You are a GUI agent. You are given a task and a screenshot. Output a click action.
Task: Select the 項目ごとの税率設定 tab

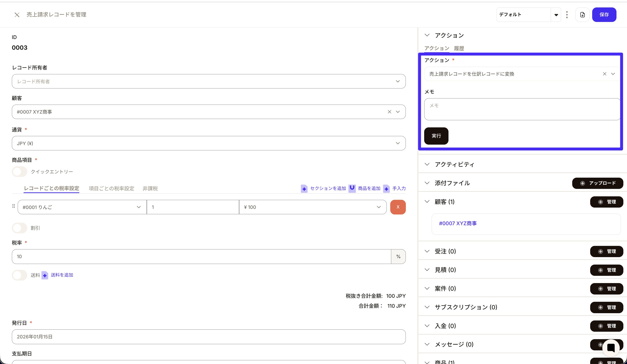(x=111, y=188)
